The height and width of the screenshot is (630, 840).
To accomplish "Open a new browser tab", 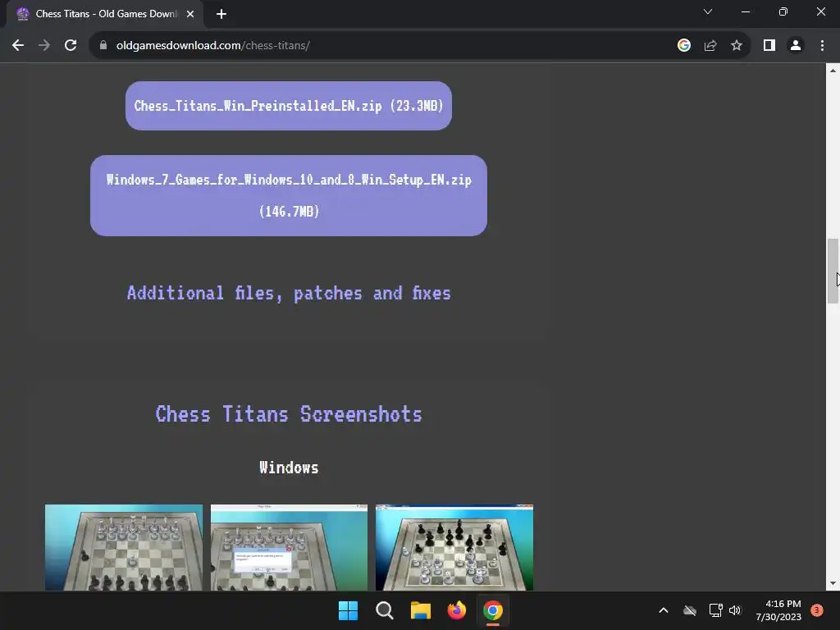I will [x=221, y=14].
